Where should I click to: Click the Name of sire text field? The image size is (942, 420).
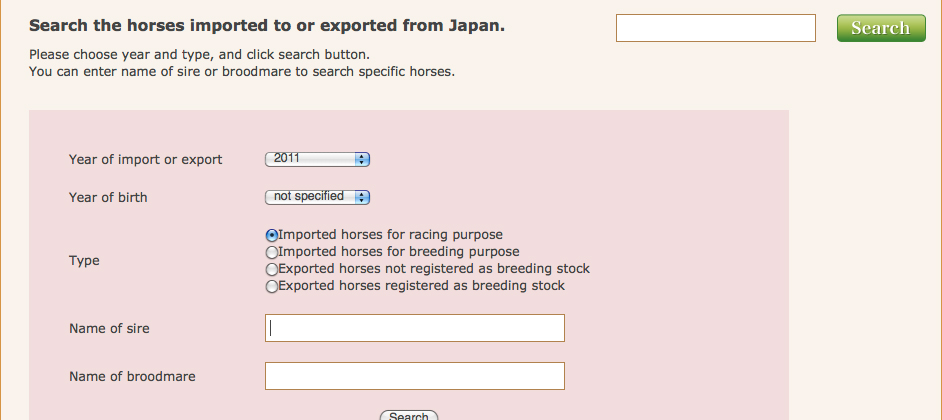pos(415,328)
